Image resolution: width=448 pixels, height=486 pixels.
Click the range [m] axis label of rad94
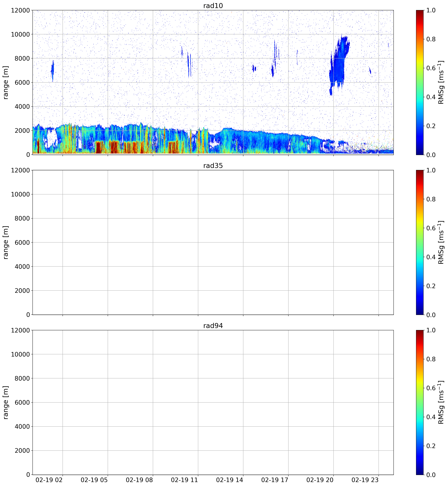(6, 402)
